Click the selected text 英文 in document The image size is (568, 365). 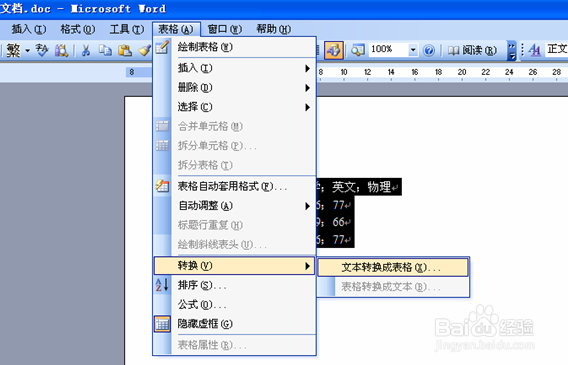(x=344, y=187)
